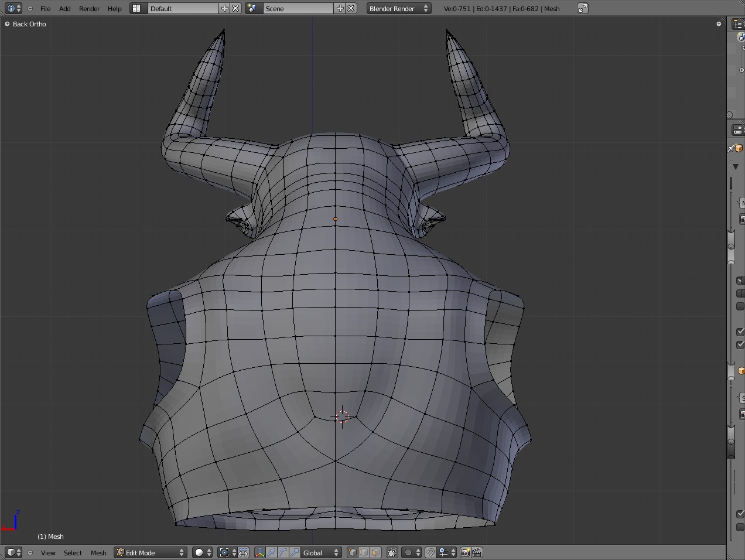
Task: Select the scale manipulator icon
Action: click(295, 552)
